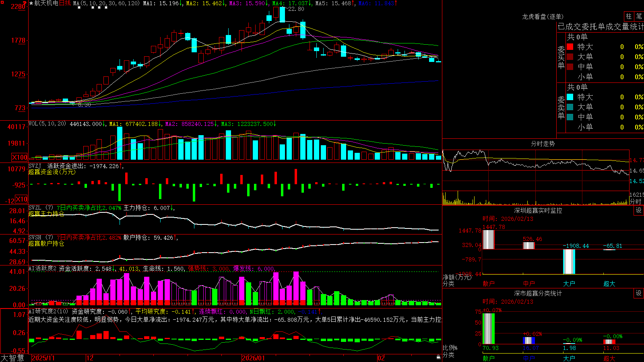Open 设 settings for 深圳超赢实时监控
Image resolution: width=644 pixels, height=362 pixels.
pyautogui.click(x=639, y=210)
